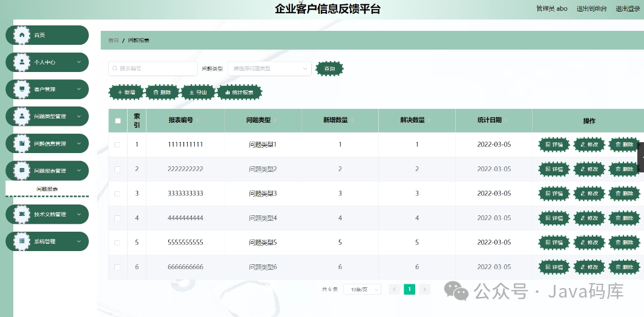Expand the 技术文档管理 menu chevron
The height and width of the screenshot is (317, 644).
(79, 214)
